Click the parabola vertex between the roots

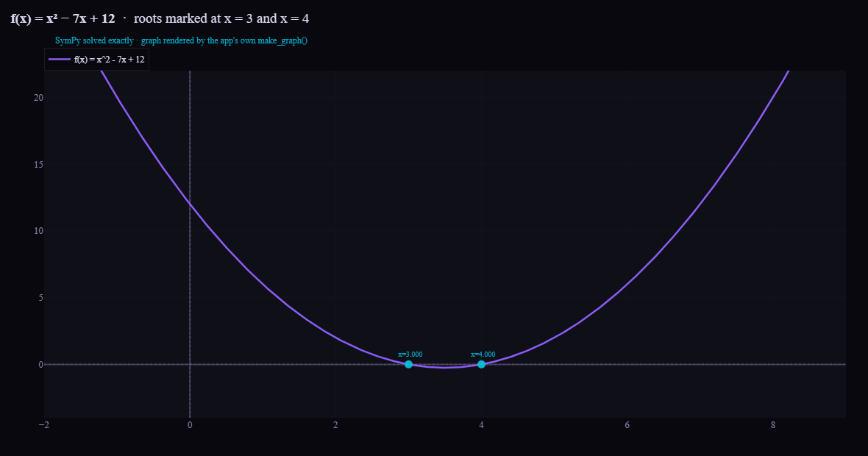(445, 368)
